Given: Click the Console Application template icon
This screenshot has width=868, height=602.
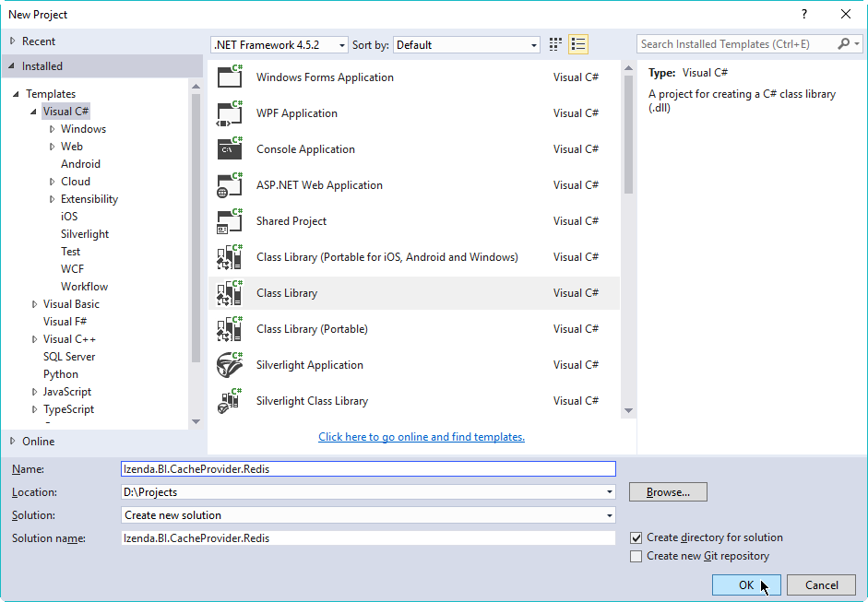Looking at the screenshot, I should point(230,148).
